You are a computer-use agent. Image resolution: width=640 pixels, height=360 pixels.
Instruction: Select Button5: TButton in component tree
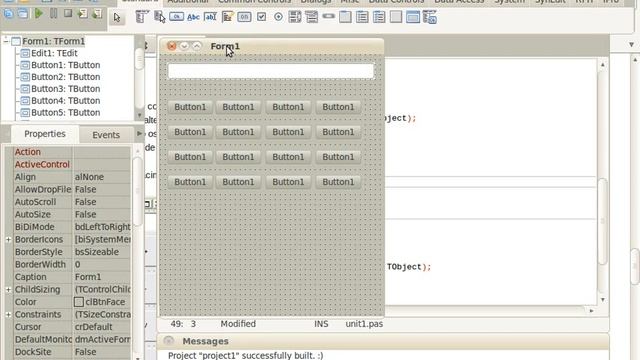tap(66, 112)
